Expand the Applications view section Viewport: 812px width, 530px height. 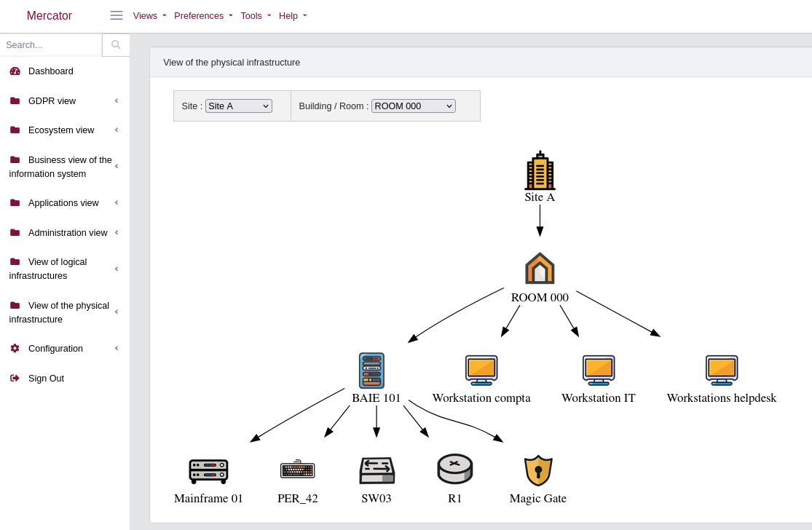(x=63, y=202)
